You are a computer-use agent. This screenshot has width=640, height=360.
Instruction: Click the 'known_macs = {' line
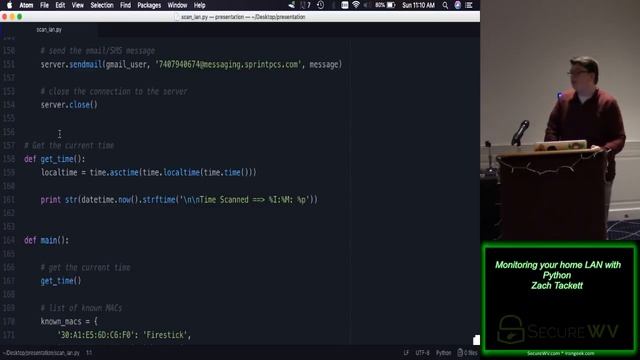tap(69, 322)
